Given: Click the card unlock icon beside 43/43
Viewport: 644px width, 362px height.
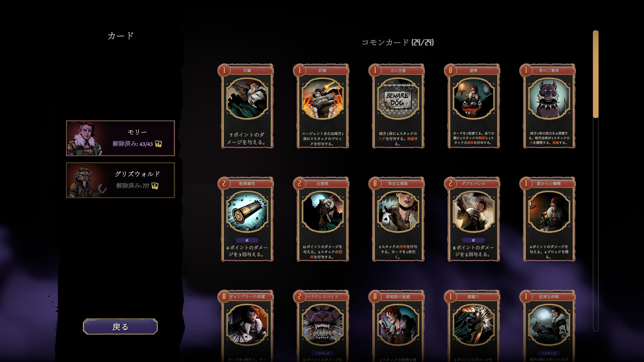Looking at the screenshot, I should (159, 144).
